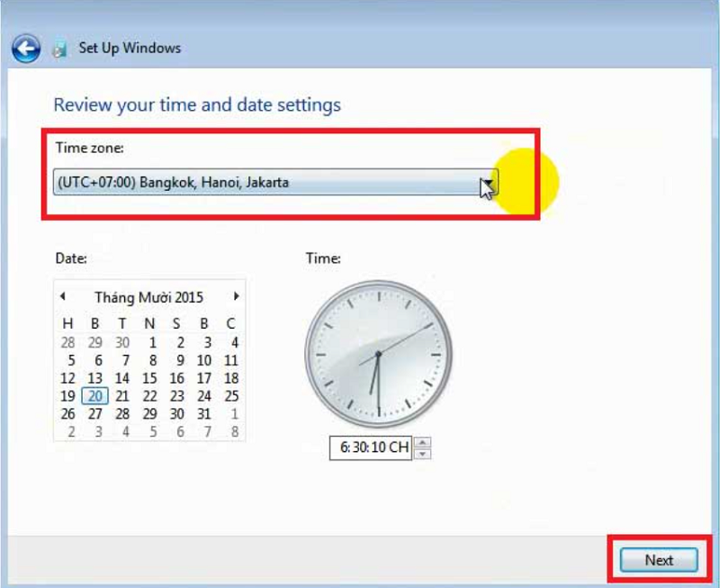
Task: Go back using the blue arrow button
Action: [x=26, y=49]
